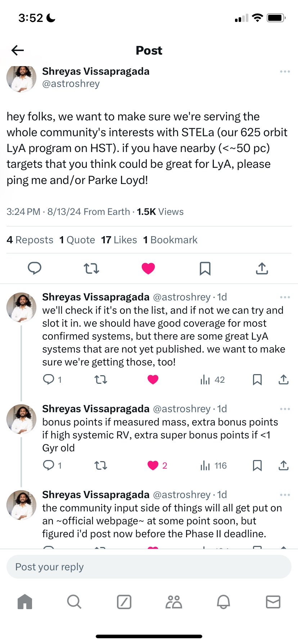This screenshot has height=644, width=298.
Task: Open the more options menu on main post
Action: (285, 72)
